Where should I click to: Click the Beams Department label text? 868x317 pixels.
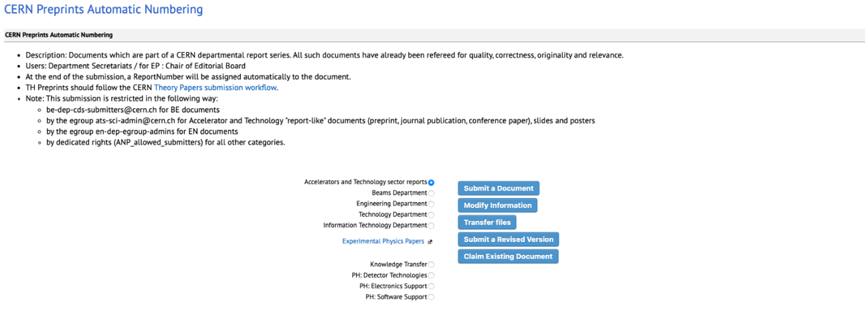(x=400, y=193)
